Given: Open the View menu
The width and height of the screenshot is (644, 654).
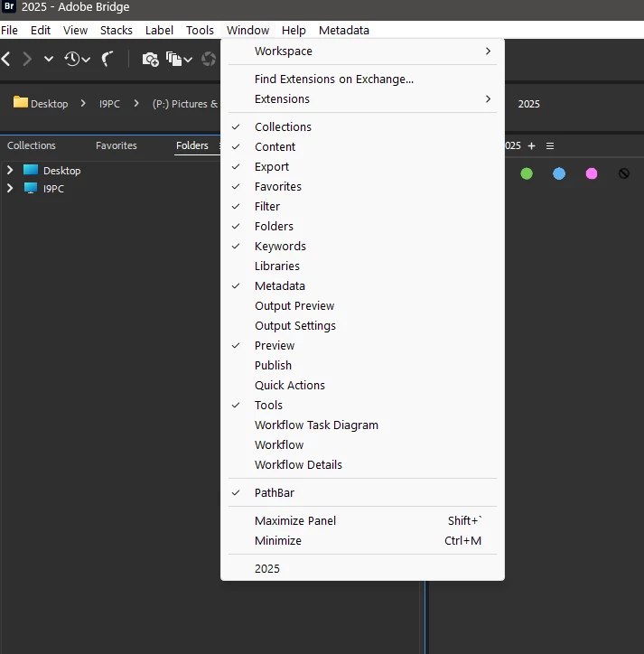Looking at the screenshot, I should [x=76, y=31].
